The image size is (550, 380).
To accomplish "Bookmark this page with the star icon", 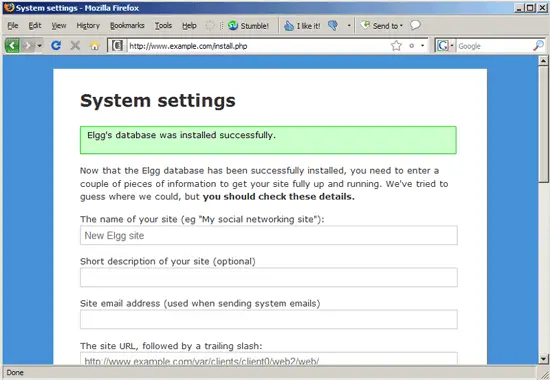I will pos(396,46).
